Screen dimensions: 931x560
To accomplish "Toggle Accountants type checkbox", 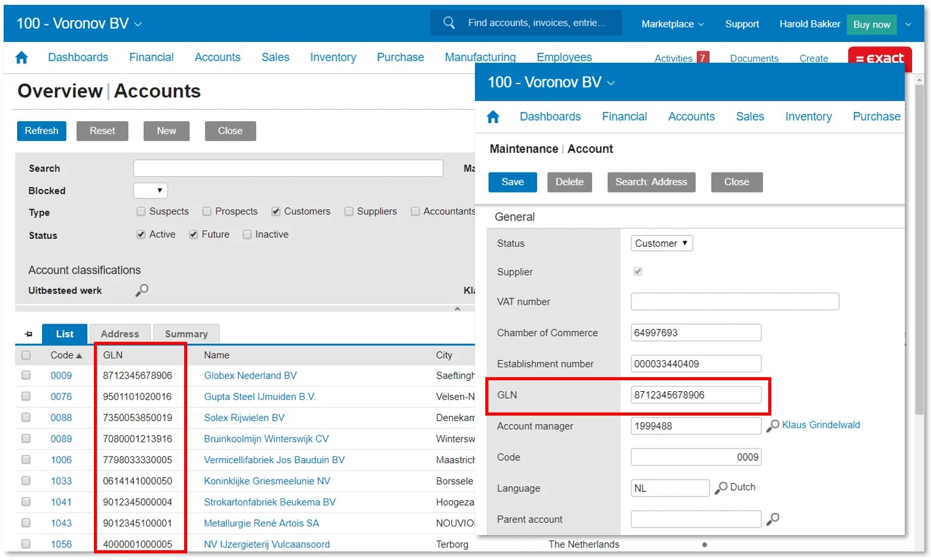I will coord(415,211).
